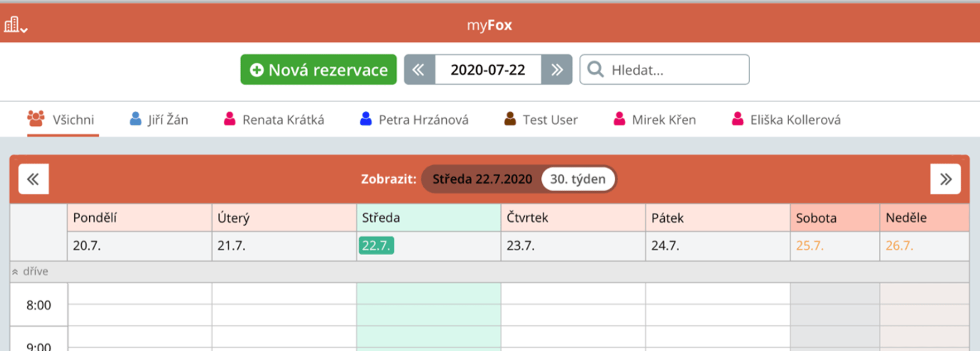The image size is (980, 351).
Task: Click the date 20.7.
Action: 87,246
